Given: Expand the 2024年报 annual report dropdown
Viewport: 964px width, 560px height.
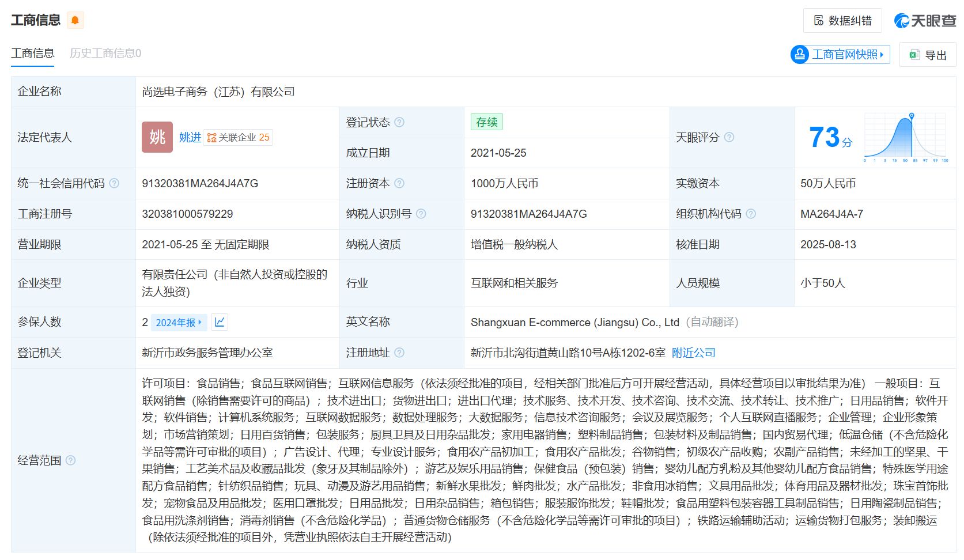Looking at the screenshot, I should coord(179,323).
